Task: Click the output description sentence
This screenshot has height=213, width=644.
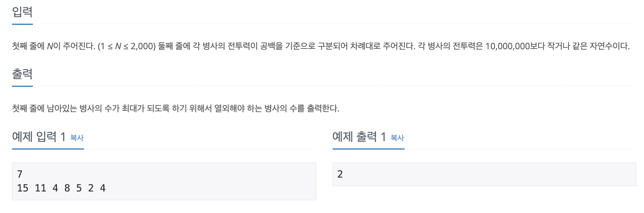Action: 176,108
